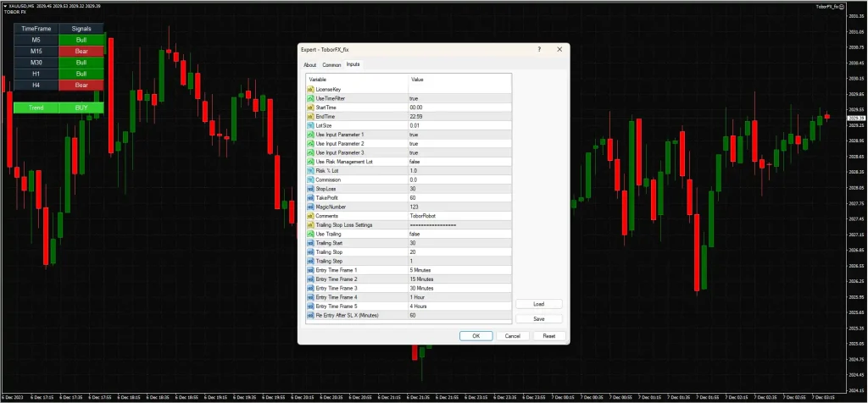
Task: Open Entry Time Frame 1 value 5 Minutes
Action: point(459,270)
